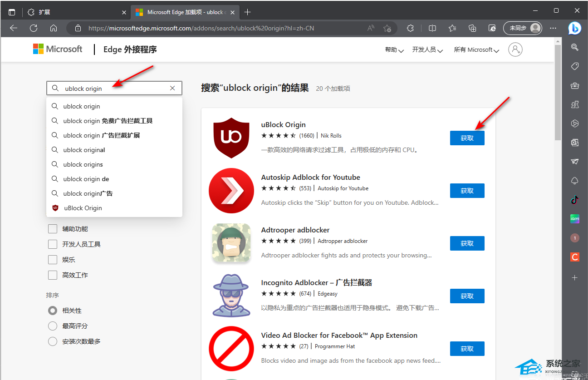588x380 pixels.
Task: Choose suggestion 'ublock origin 广告拦截扩展'
Action: coord(114,135)
